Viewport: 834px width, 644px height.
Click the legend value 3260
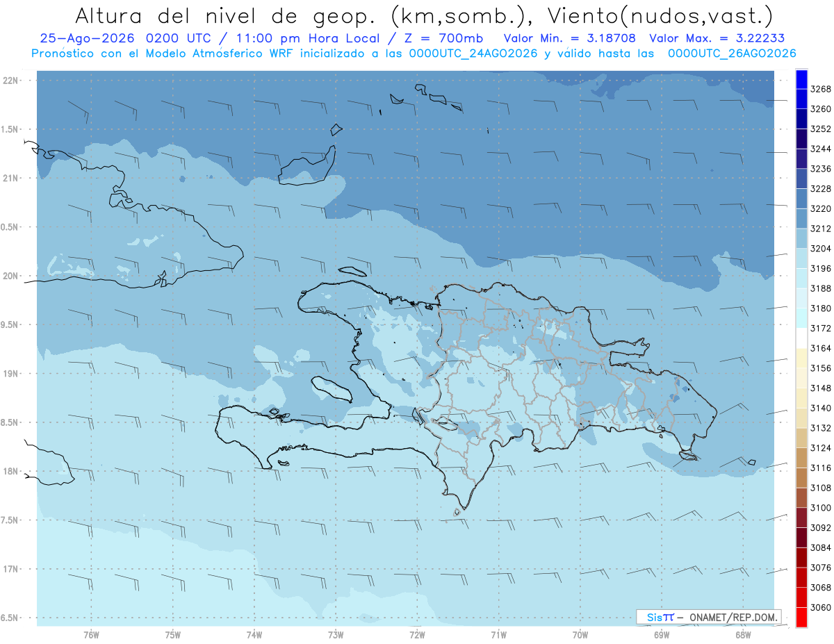click(x=821, y=109)
